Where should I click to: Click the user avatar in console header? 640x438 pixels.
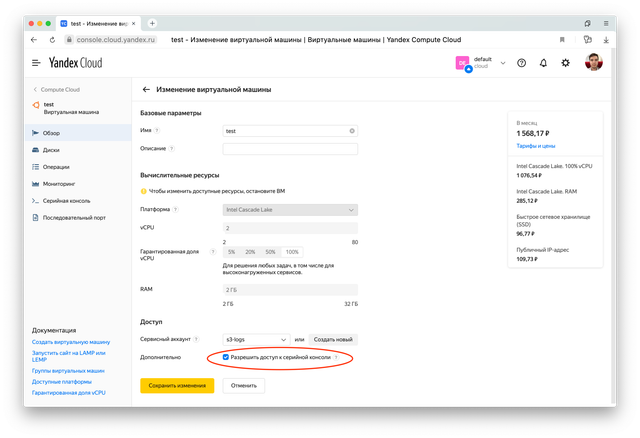click(x=594, y=62)
